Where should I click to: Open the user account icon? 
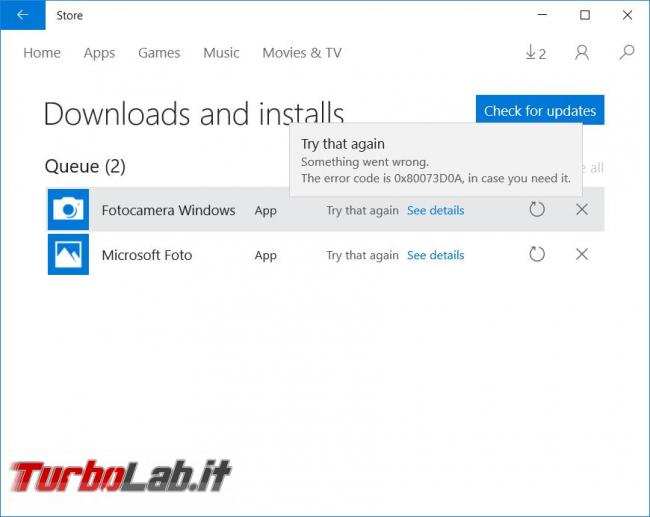click(x=582, y=53)
